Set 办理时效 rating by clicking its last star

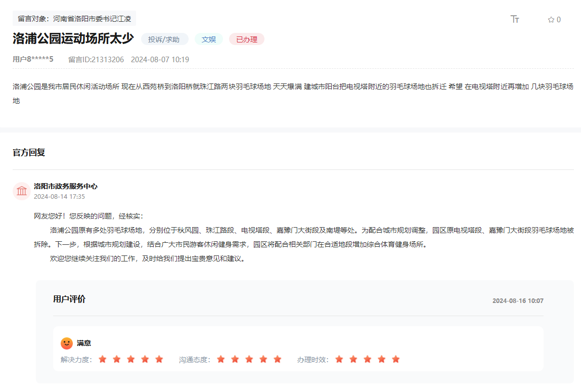point(395,359)
